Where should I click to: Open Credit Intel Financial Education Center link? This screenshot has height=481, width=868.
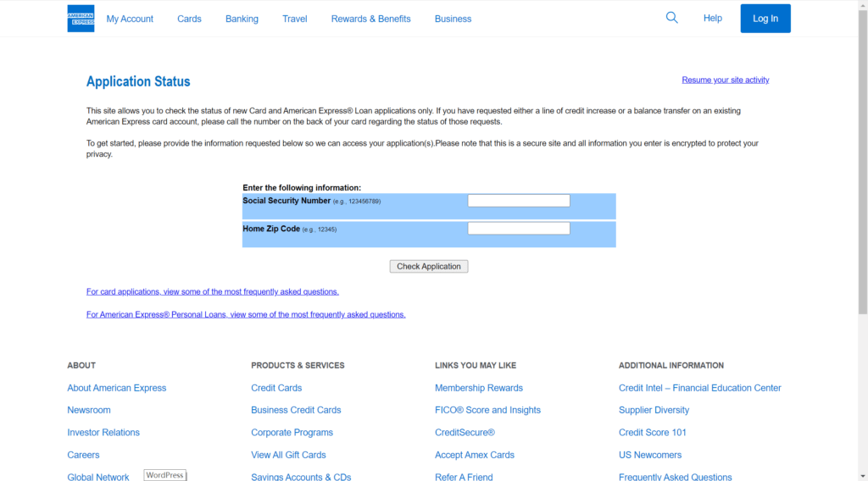[x=699, y=388]
